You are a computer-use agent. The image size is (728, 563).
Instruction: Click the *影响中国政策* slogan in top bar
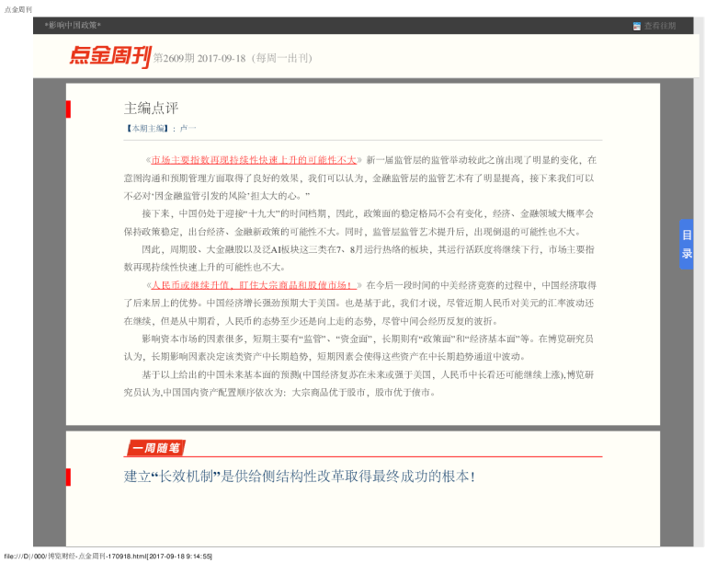click(x=73, y=25)
